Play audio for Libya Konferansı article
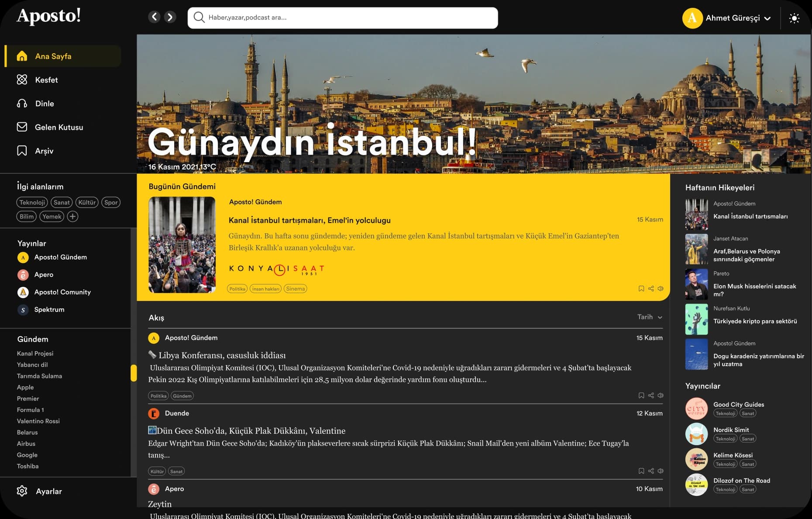This screenshot has height=519, width=812. (661, 395)
